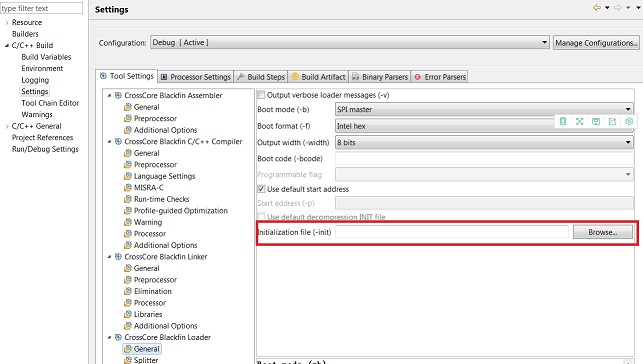Screen dimensions: 643x364
Task: Click the green gear icon in floating toolbar
Action: tap(629, 121)
